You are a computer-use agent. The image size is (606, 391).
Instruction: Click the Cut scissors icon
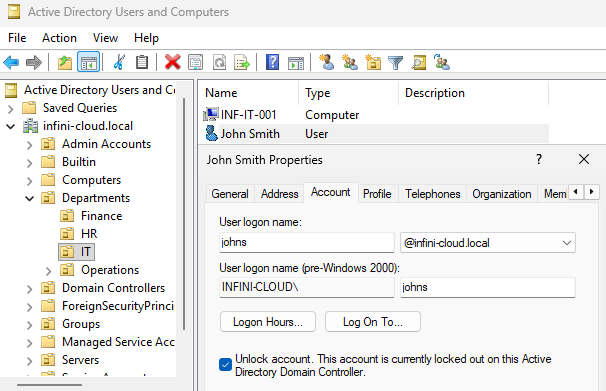(x=119, y=62)
